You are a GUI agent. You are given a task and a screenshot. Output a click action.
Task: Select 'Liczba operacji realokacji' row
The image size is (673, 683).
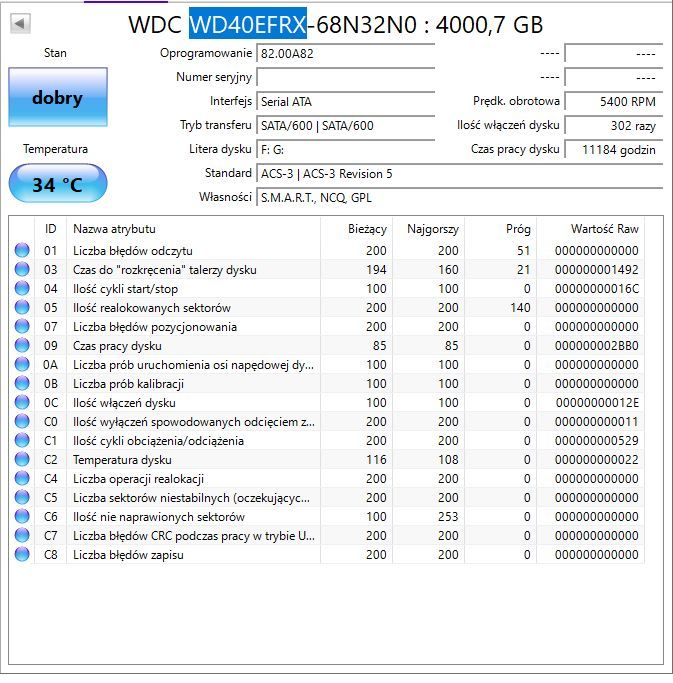point(327,479)
